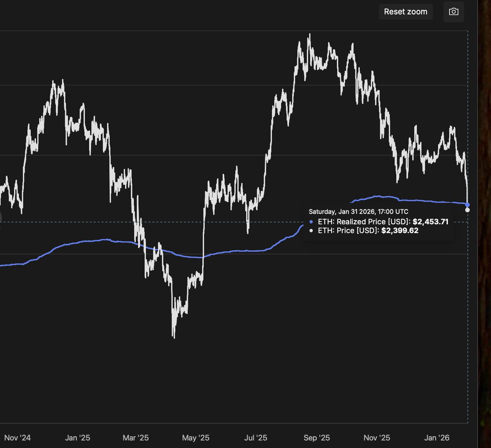Image resolution: width=491 pixels, height=448 pixels.
Task: Click the lowest point of the white price line
Action: [x=174, y=337]
